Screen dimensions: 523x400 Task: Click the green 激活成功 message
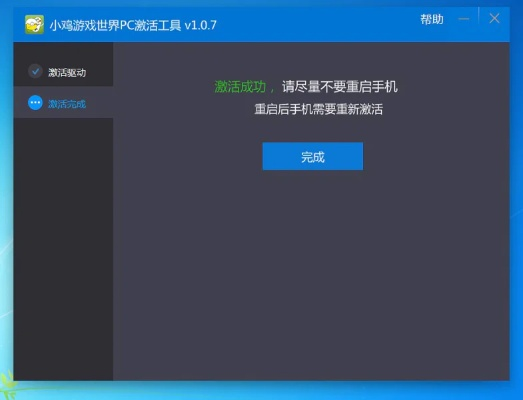[x=240, y=87]
